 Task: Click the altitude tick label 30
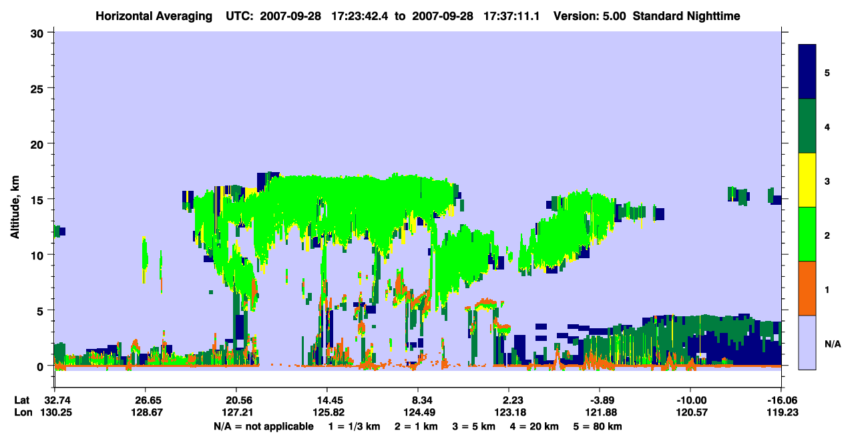pos(37,33)
